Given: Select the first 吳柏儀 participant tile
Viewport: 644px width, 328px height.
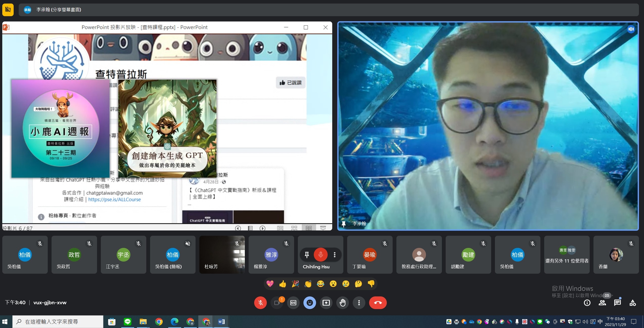Looking at the screenshot, I should click(x=25, y=255).
